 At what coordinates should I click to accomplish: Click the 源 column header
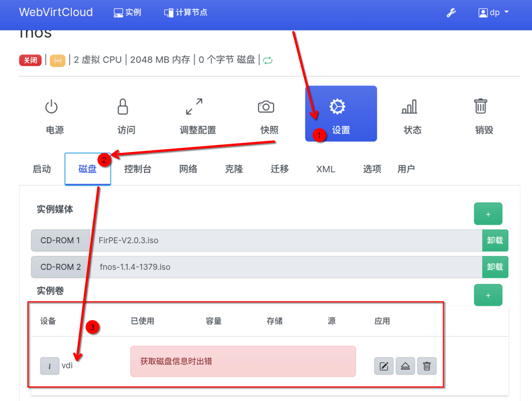coord(332,321)
